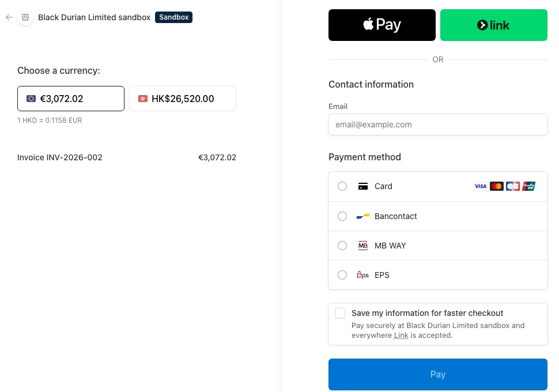Image resolution: width=559 pixels, height=392 pixels.
Task: Open the underlined Link hyperlink
Action: point(401,336)
